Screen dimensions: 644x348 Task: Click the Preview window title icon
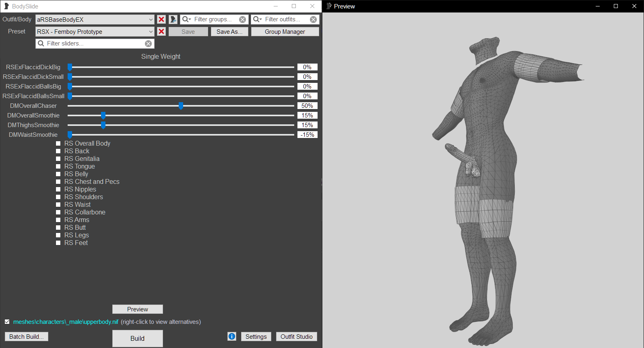pos(329,6)
